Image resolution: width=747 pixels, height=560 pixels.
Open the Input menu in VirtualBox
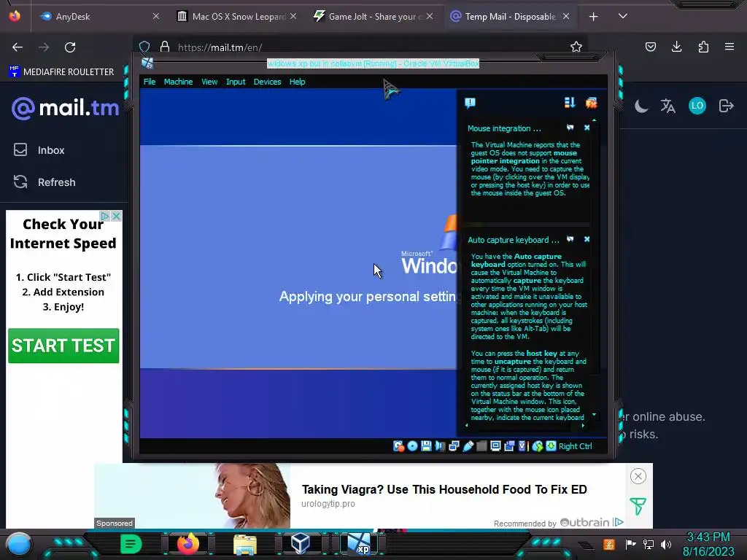236,82
